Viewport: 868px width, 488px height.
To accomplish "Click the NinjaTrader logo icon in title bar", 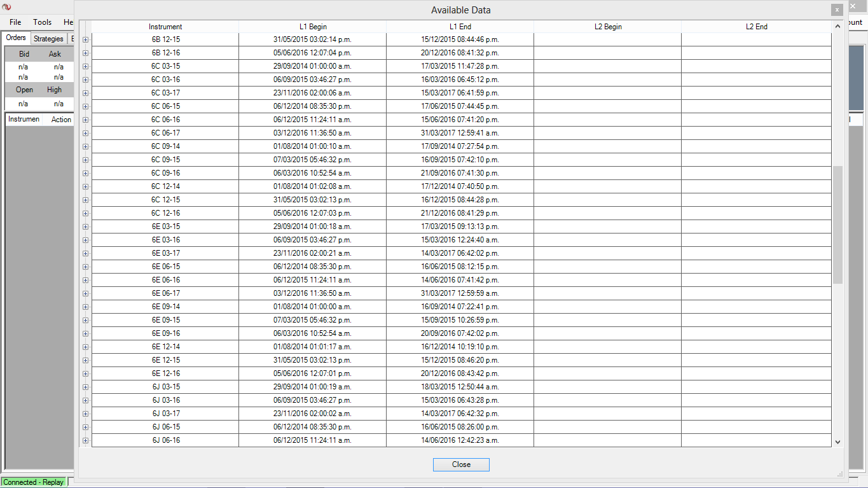I will pos(7,6).
